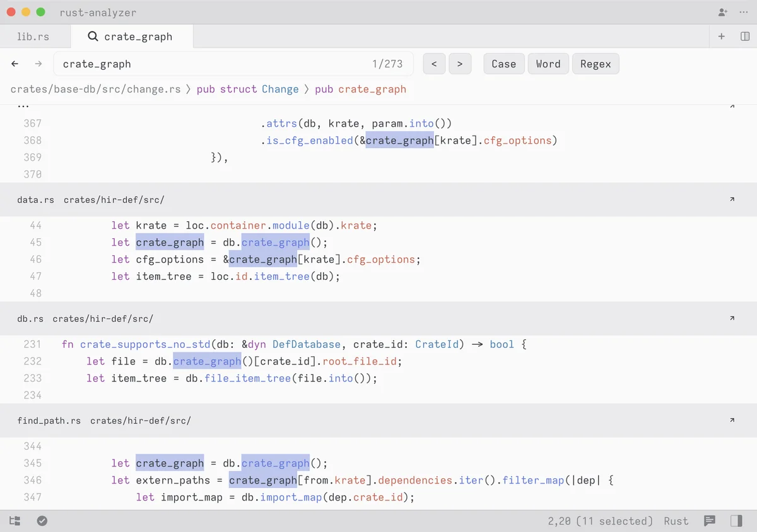Screen dimensions: 757x532
Task: Open the Rust language selector in the status bar
Action: 676,521
